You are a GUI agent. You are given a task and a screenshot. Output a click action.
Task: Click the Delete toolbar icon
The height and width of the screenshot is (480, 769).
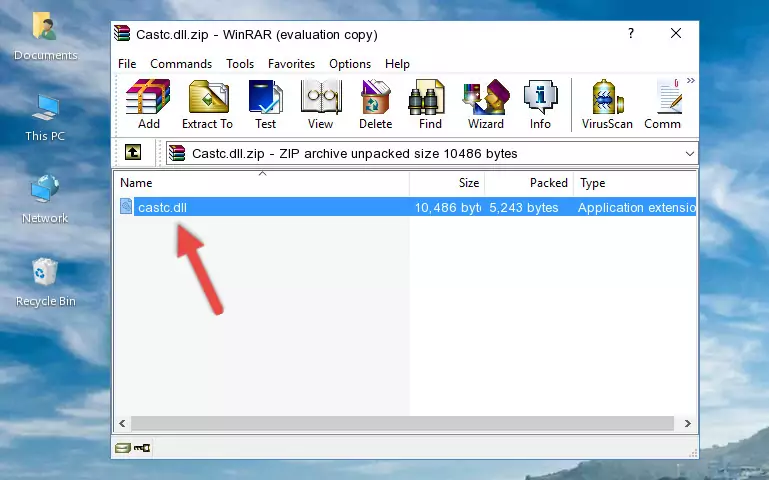(376, 104)
